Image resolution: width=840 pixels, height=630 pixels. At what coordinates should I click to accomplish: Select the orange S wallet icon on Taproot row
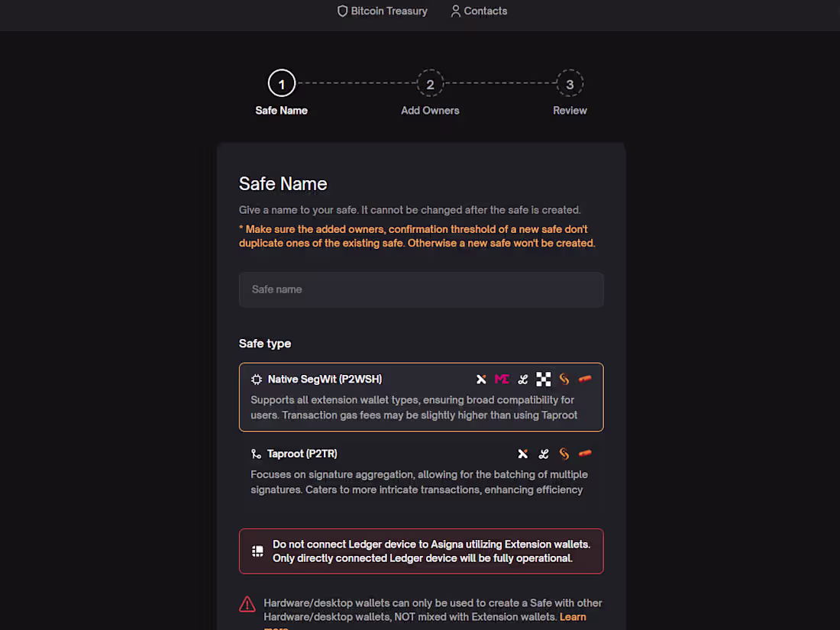point(564,454)
